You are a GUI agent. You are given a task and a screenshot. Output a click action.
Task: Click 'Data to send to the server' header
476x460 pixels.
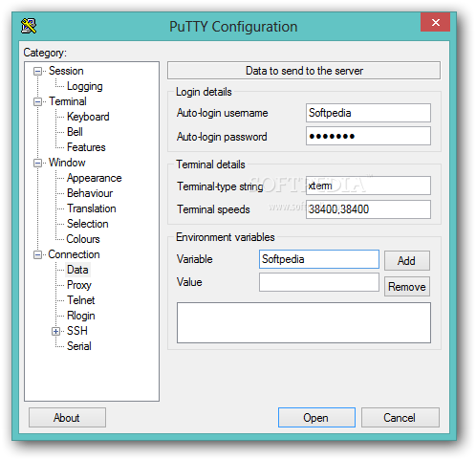tap(304, 71)
